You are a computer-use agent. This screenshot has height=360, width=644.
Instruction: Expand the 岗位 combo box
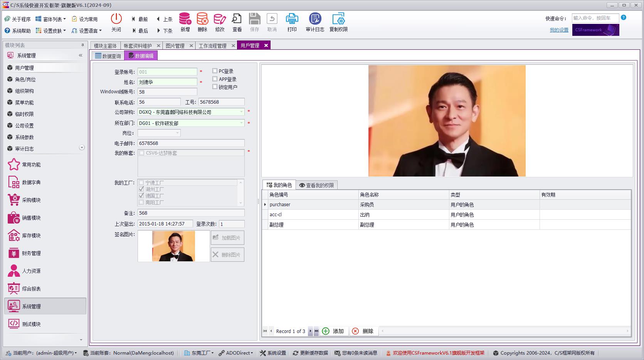click(177, 133)
